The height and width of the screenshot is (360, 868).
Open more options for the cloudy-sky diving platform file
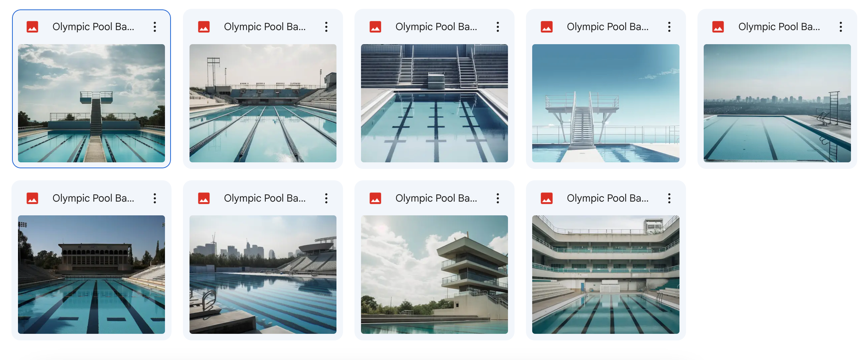click(x=155, y=27)
